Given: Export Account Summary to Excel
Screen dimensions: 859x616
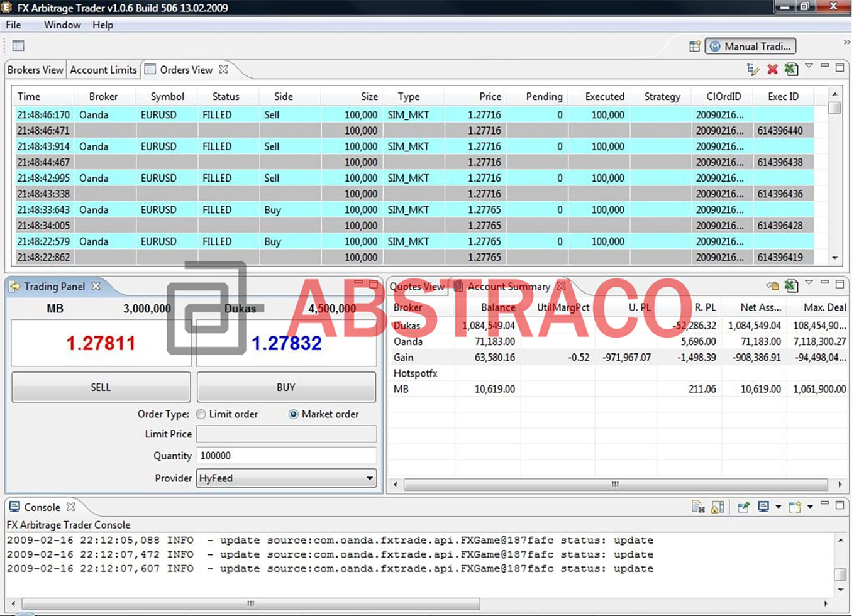Looking at the screenshot, I should point(791,286).
